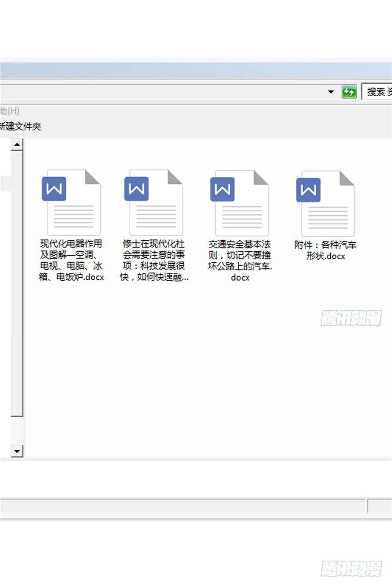Click the navigation pane scroll down arrow

[17, 451]
